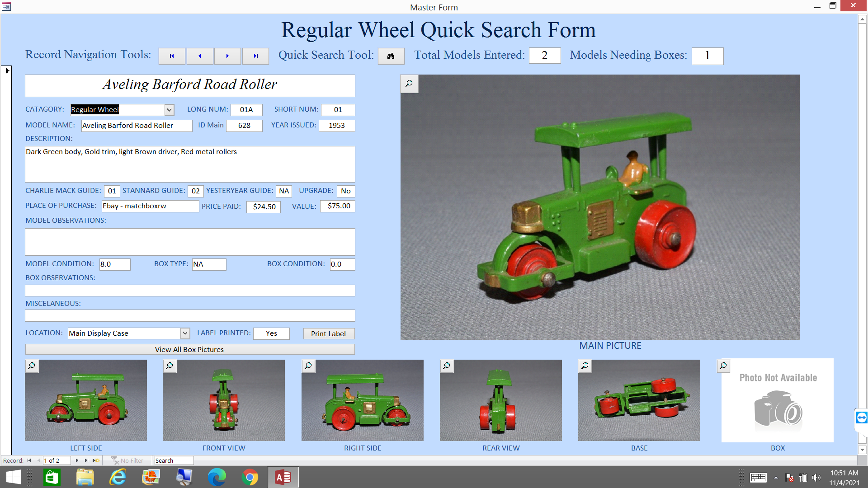
Task: Click the Print Label button
Action: click(x=328, y=333)
